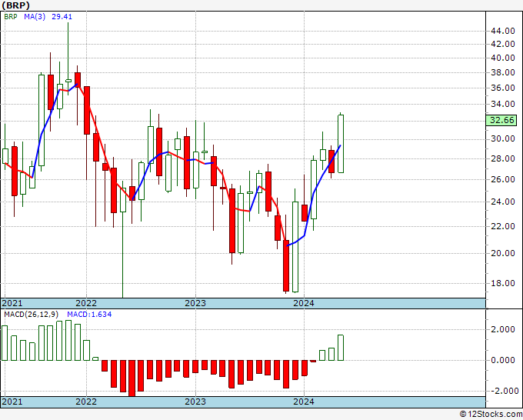
Task: Click 2023 on the price chart timeline
Action: click(195, 303)
